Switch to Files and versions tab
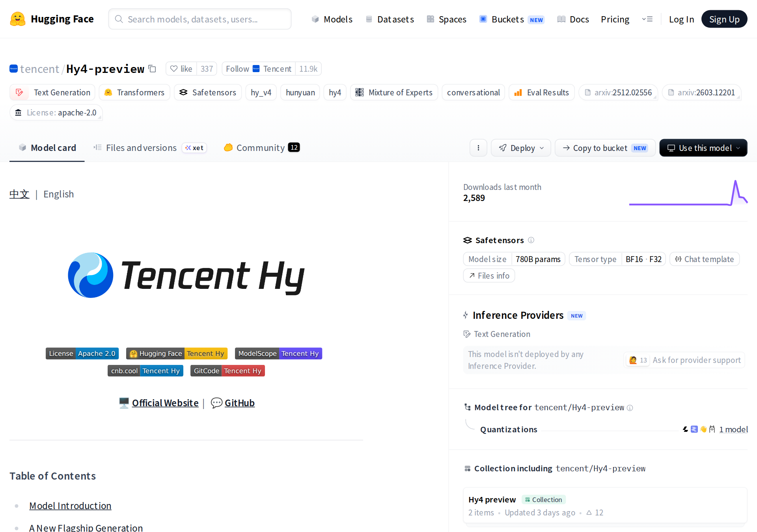Screen dimensions: 757x532 click(x=150, y=148)
